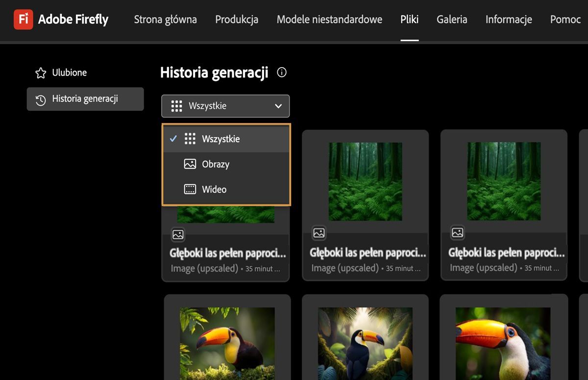Click the image type icon on left fern card
Viewport: 588px width, 380px height.
[178, 234]
